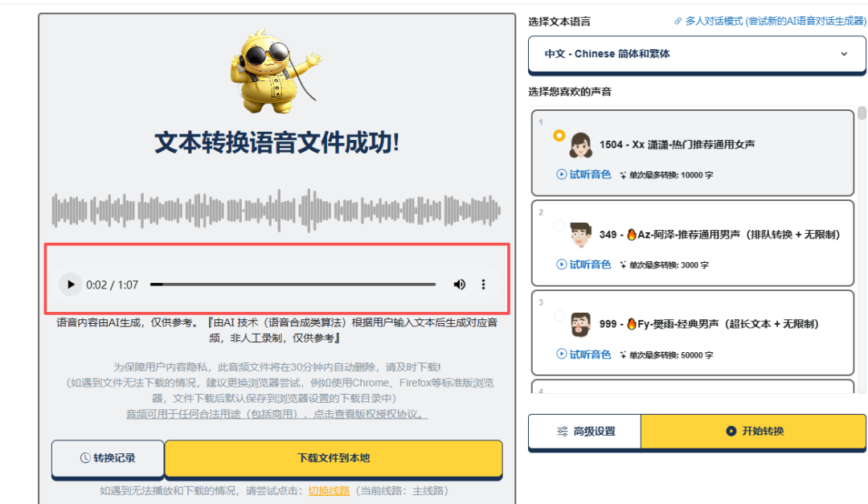Open the 转换记录 conversion history
868x504 pixels.
point(108,458)
